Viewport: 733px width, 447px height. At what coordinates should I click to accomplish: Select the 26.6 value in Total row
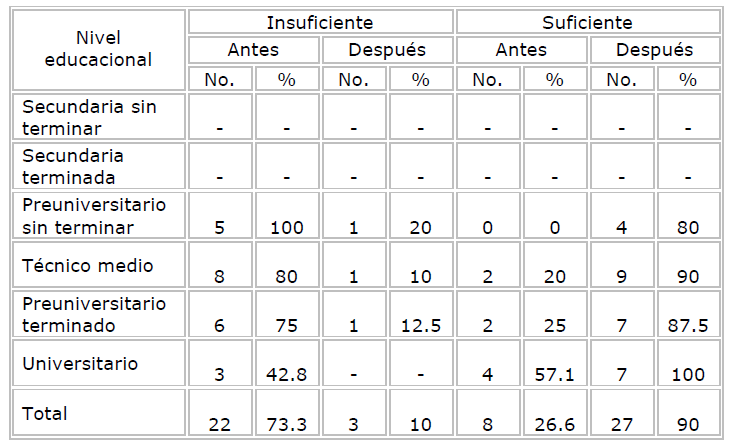pyautogui.click(x=554, y=425)
